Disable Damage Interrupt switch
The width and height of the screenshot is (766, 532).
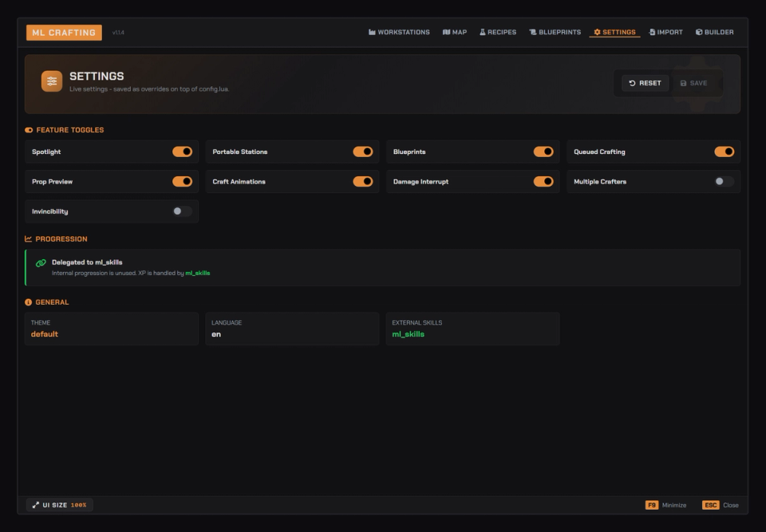click(543, 181)
